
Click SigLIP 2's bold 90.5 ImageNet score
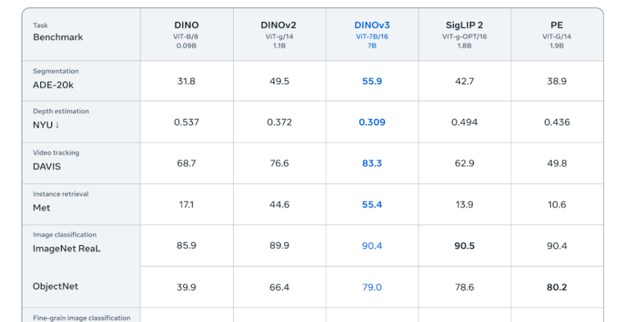[x=464, y=246]
